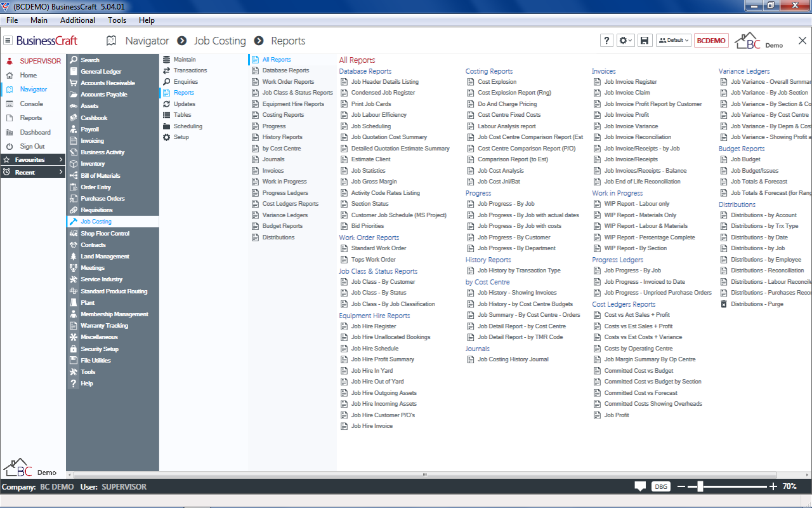812x508 pixels.
Task: Select Tables submenu
Action: coord(183,115)
